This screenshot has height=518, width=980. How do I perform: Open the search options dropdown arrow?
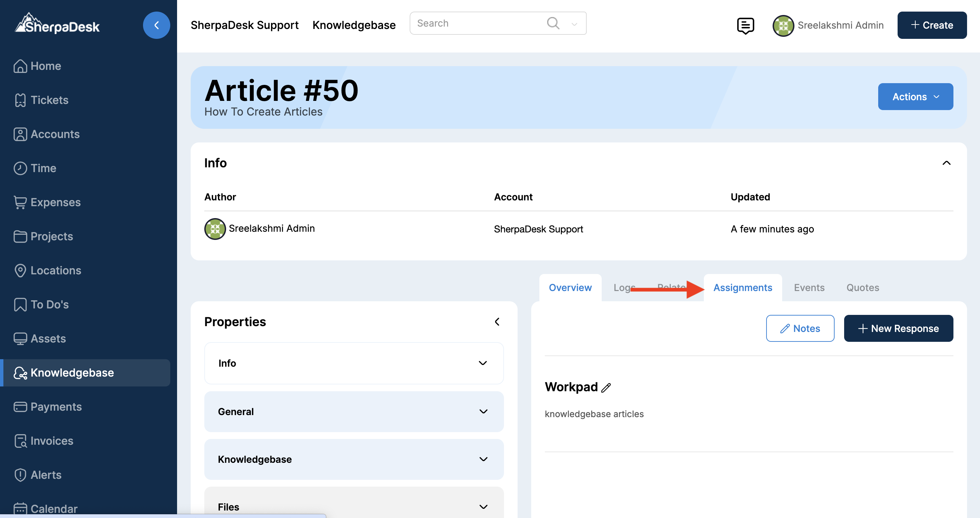[574, 24]
